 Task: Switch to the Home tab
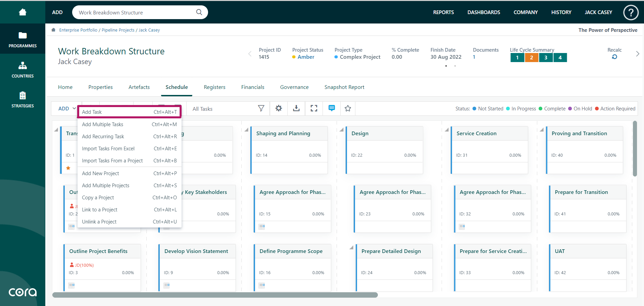pos(65,87)
